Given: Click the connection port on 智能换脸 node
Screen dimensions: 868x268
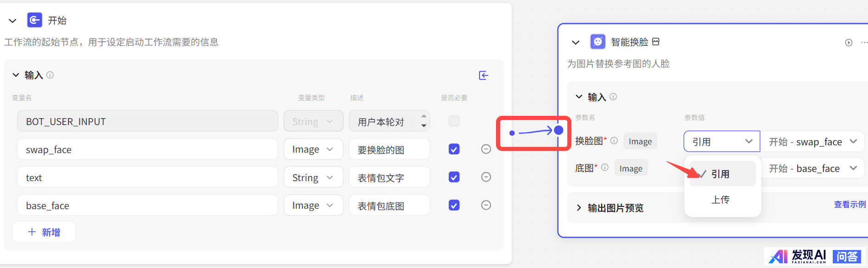Looking at the screenshot, I should click(558, 131).
